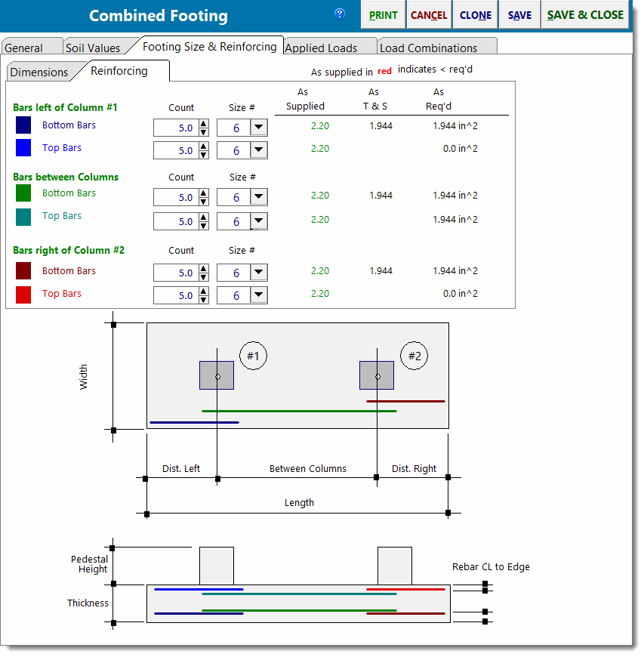Image resolution: width=644 pixels, height=657 pixels.
Task: Open the Soil Values tab
Action: tap(93, 48)
